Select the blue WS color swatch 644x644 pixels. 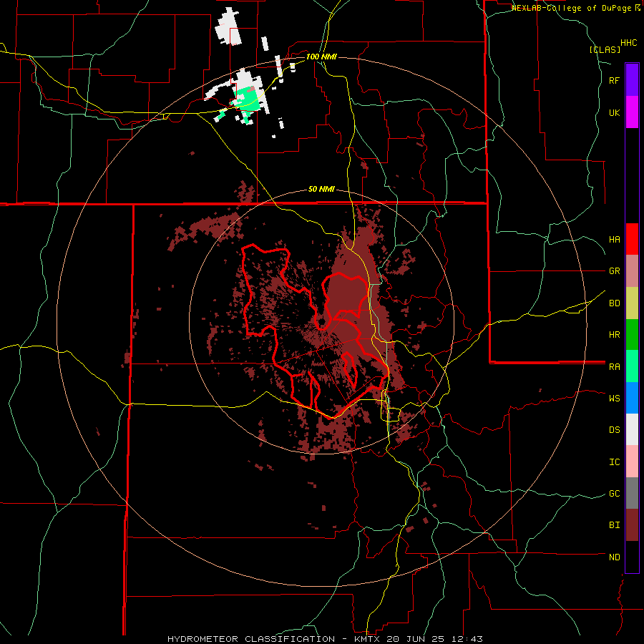[x=632, y=398]
